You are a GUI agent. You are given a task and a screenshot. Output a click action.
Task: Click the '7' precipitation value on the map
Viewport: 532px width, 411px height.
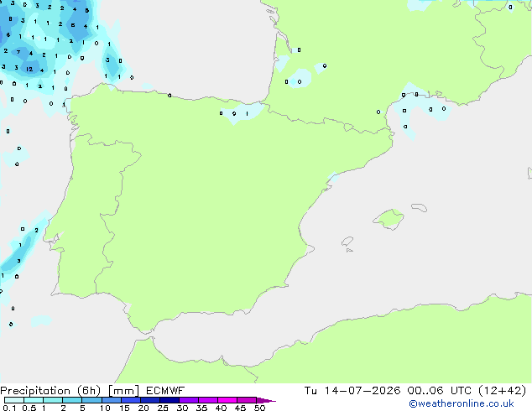[18, 52]
